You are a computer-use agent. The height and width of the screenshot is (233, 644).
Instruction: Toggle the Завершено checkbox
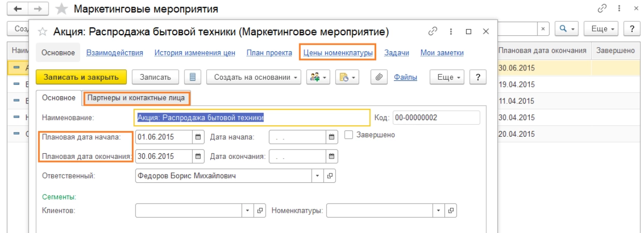point(348,135)
